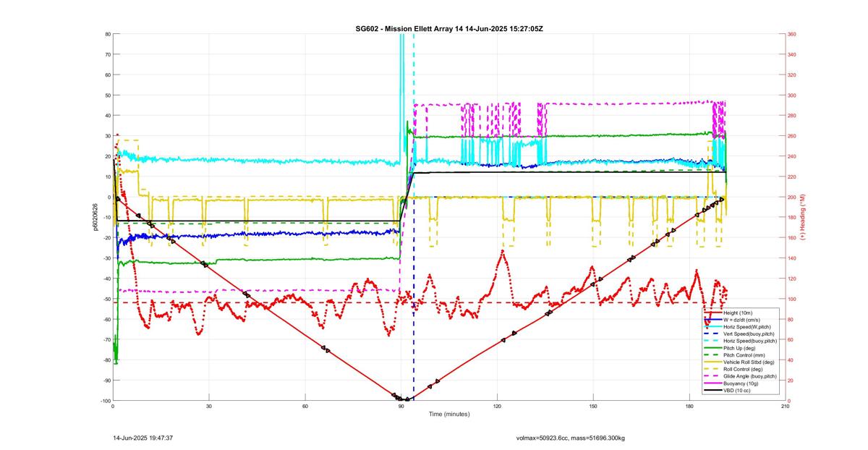This screenshot has height=450, width=868.
Task: Click the x-axis tick label '210'
Action: (785, 406)
